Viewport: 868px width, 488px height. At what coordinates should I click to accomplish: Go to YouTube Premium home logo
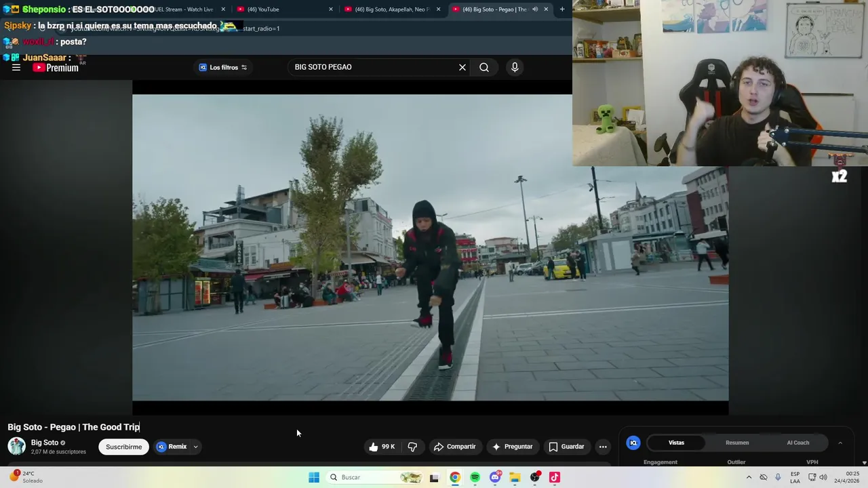pos(56,68)
